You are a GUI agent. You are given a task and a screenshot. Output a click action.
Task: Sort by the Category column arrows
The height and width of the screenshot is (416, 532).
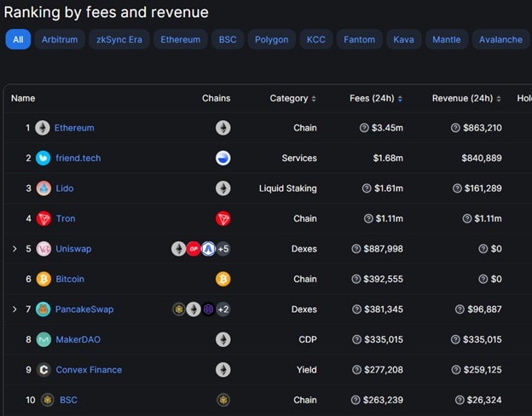314,98
